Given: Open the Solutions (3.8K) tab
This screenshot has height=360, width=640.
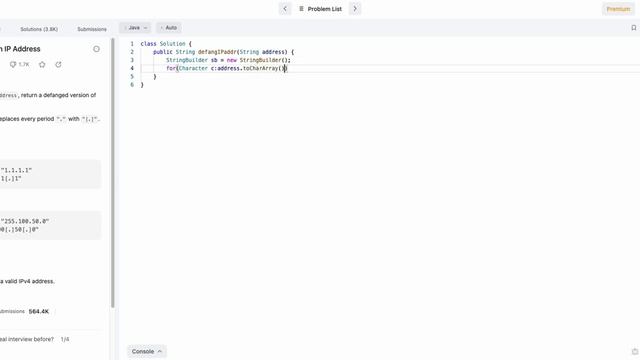Looking at the screenshot, I should (x=39, y=29).
